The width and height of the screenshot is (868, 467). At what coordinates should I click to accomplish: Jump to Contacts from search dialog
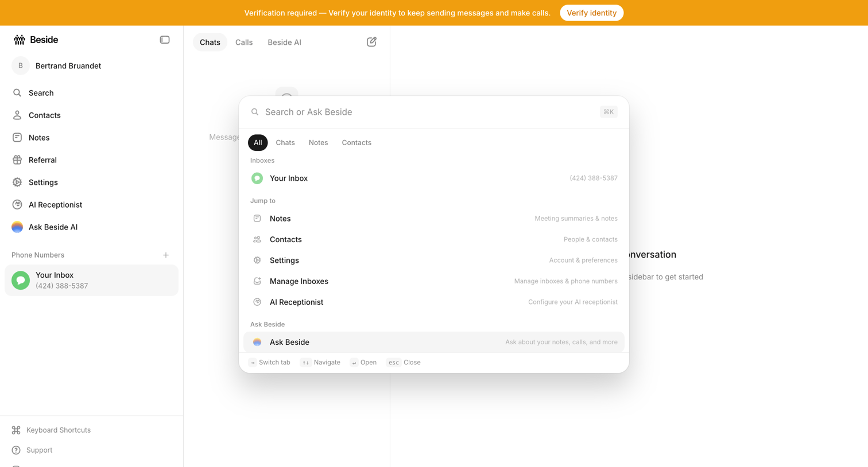(434, 240)
